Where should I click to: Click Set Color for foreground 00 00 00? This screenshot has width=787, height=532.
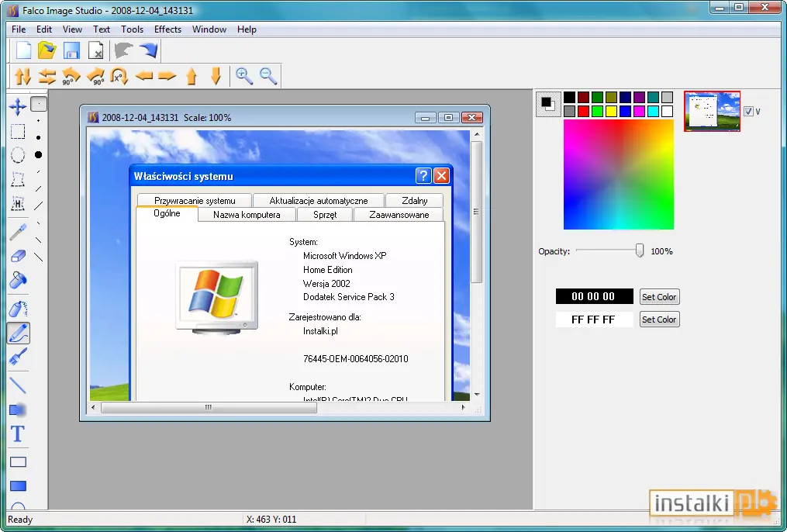coord(659,296)
